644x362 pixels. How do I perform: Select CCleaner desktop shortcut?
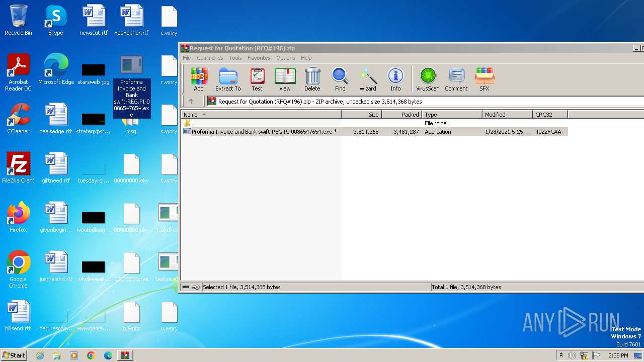18,119
